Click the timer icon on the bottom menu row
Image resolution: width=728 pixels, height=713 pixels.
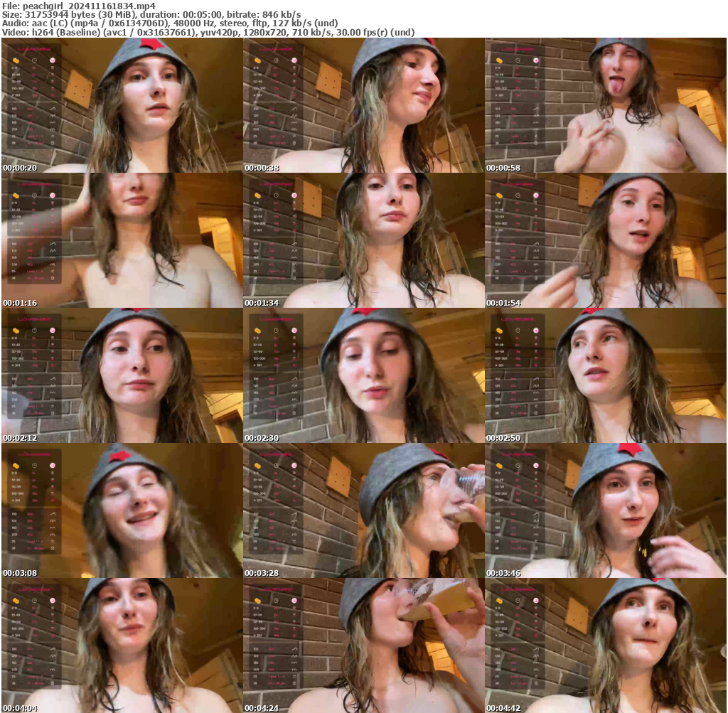click(x=53, y=143)
